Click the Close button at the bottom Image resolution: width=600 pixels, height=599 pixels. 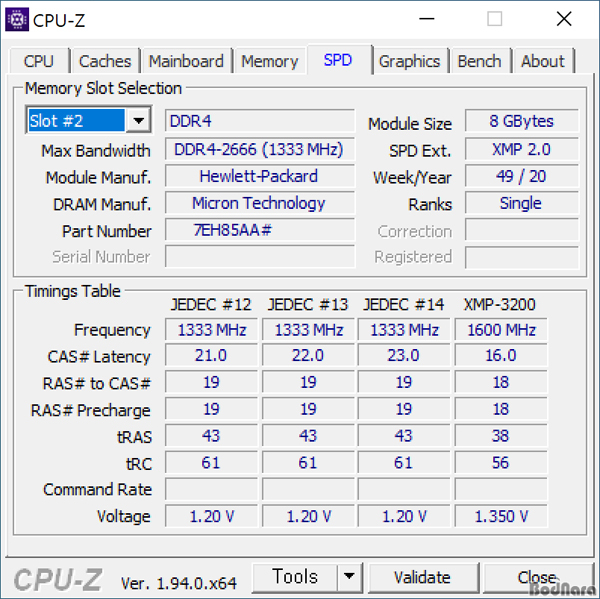(537, 578)
